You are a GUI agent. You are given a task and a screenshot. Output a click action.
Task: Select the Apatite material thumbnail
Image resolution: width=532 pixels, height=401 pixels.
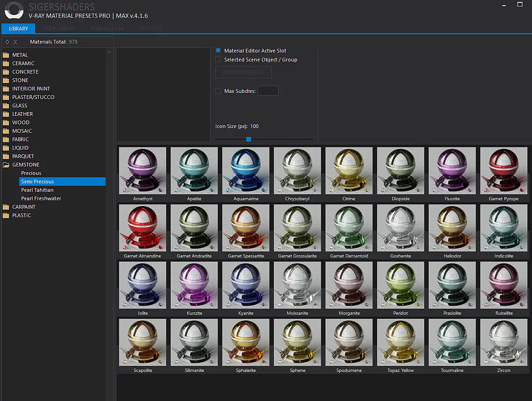[x=194, y=171]
